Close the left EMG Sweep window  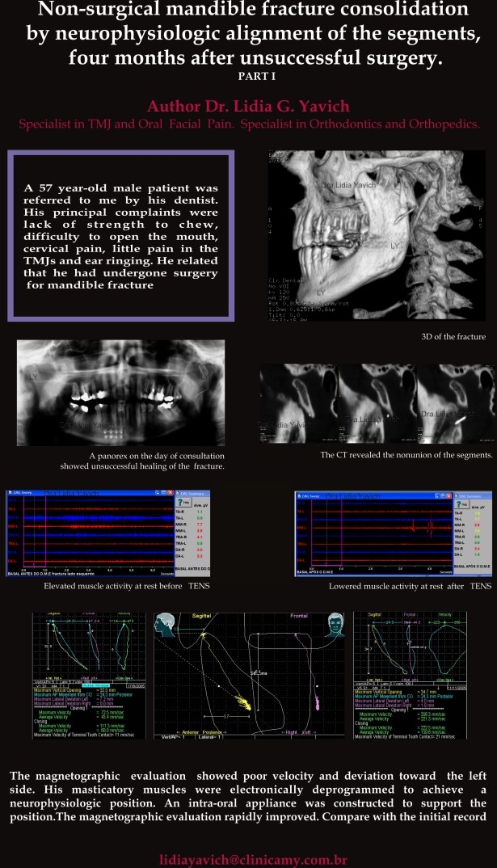(x=169, y=491)
